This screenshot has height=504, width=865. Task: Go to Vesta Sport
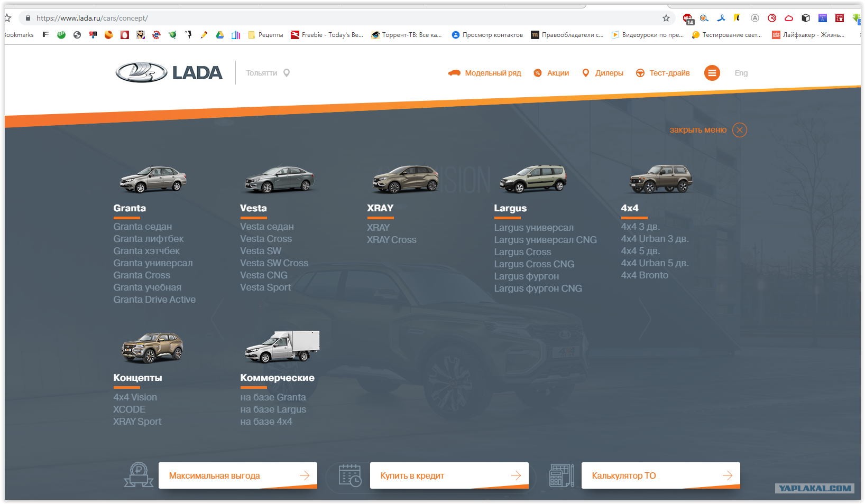(265, 287)
